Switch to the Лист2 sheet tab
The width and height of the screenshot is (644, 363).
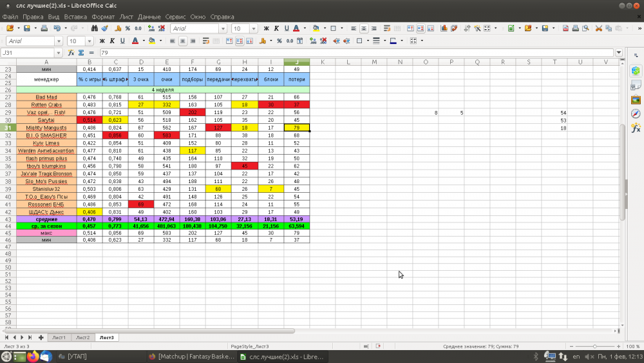coord(82,337)
